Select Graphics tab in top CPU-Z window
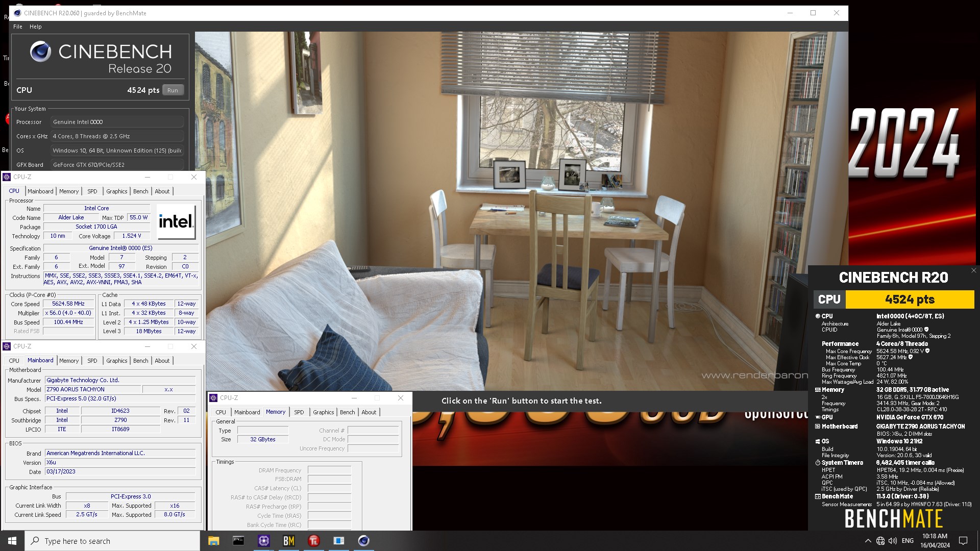The width and height of the screenshot is (980, 551). 117,191
